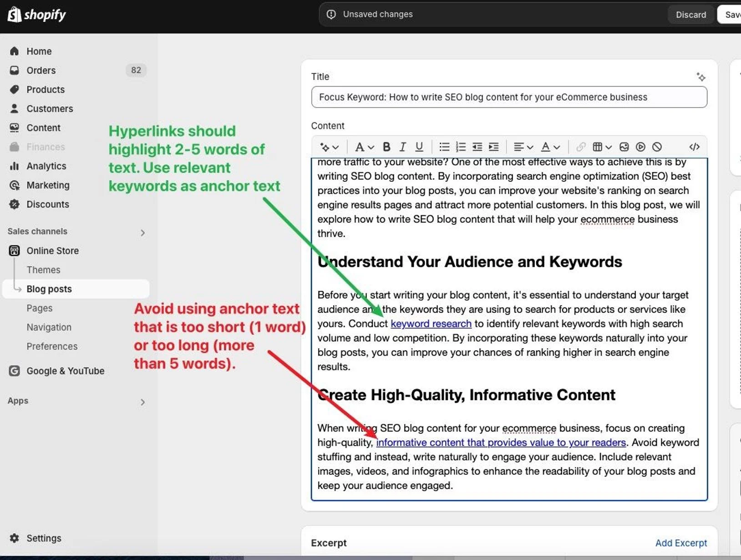
Task: Open Preferences under Online Store
Action: pos(52,346)
